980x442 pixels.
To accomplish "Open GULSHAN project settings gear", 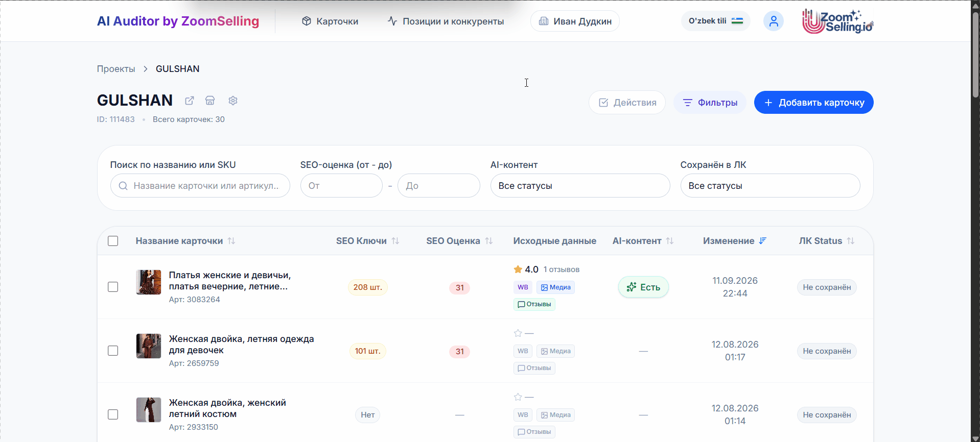I will click(x=233, y=101).
